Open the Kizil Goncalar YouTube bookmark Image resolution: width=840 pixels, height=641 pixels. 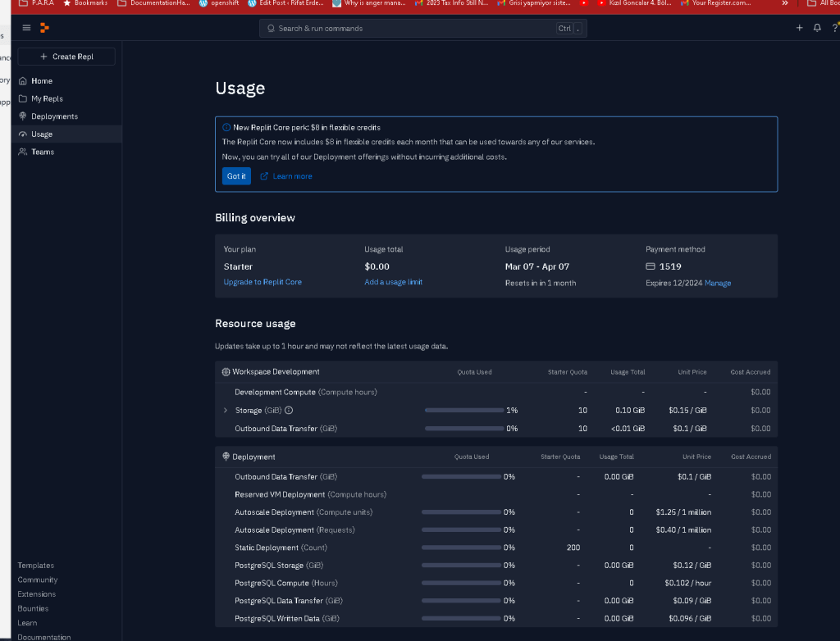pos(634,3)
